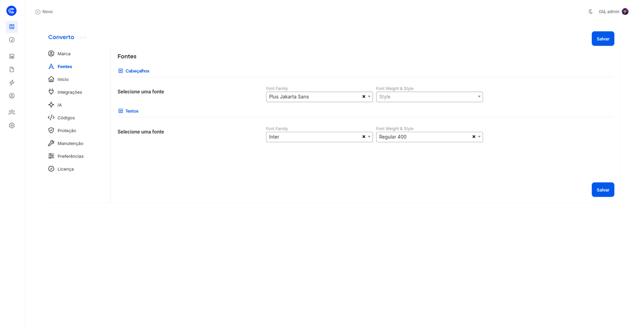Open the document page sidebar icon
The width and height of the screenshot is (644, 326).
click(12, 69)
